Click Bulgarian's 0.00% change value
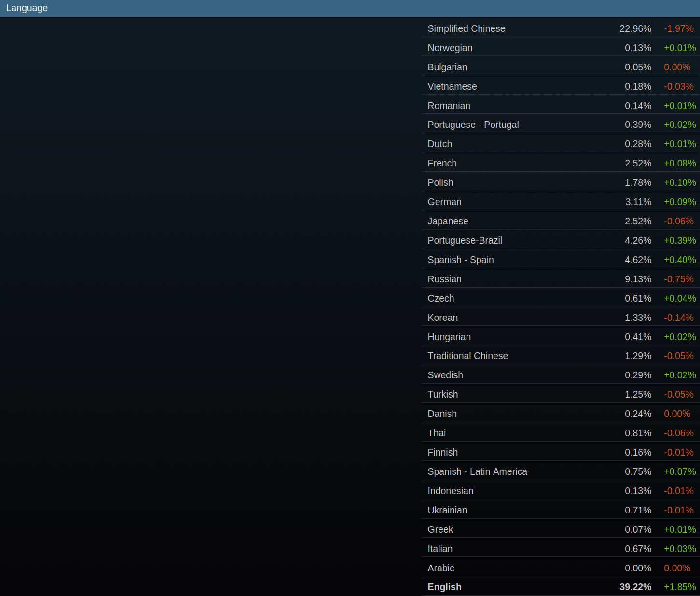Viewport: 700px width, 596px height. 677,67
